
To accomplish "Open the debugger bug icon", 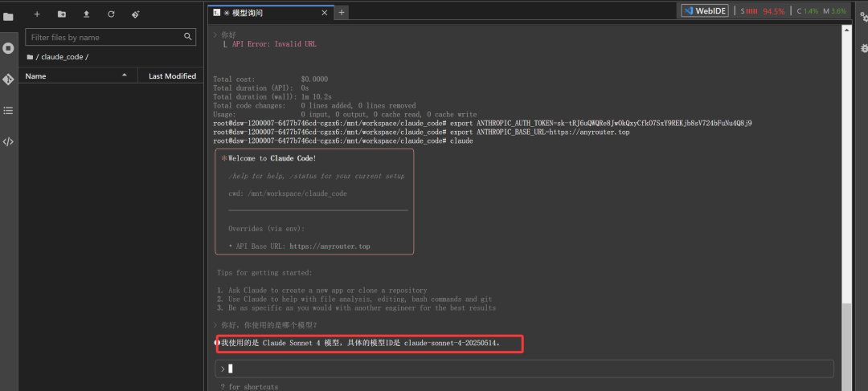I will click(863, 48).
